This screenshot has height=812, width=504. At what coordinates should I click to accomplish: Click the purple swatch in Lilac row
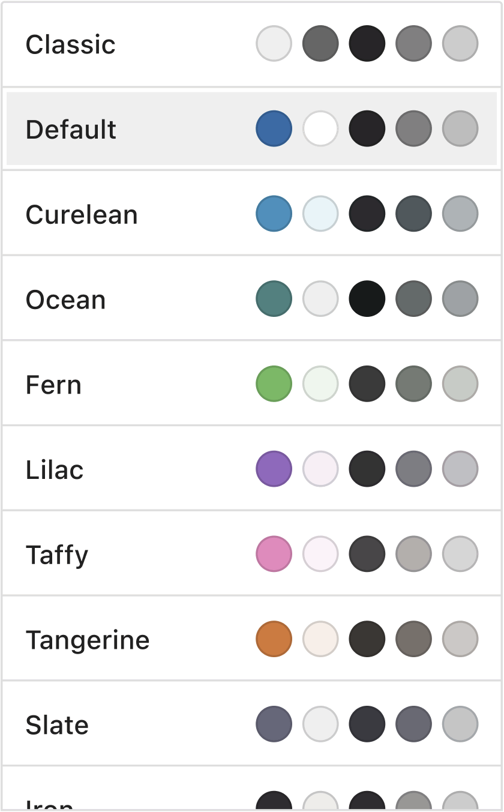point(274,469)
